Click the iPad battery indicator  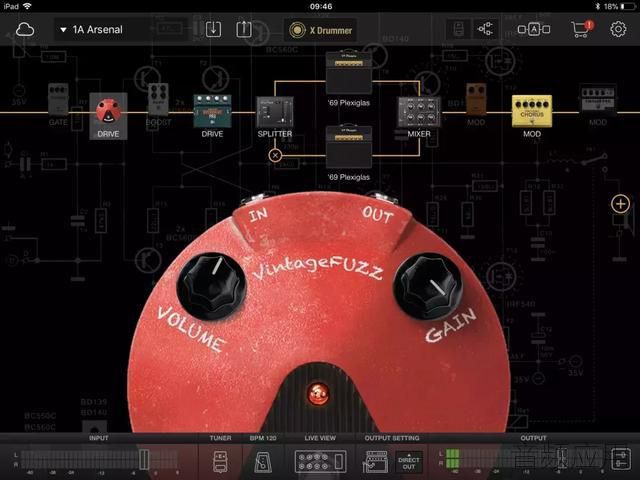627,6
